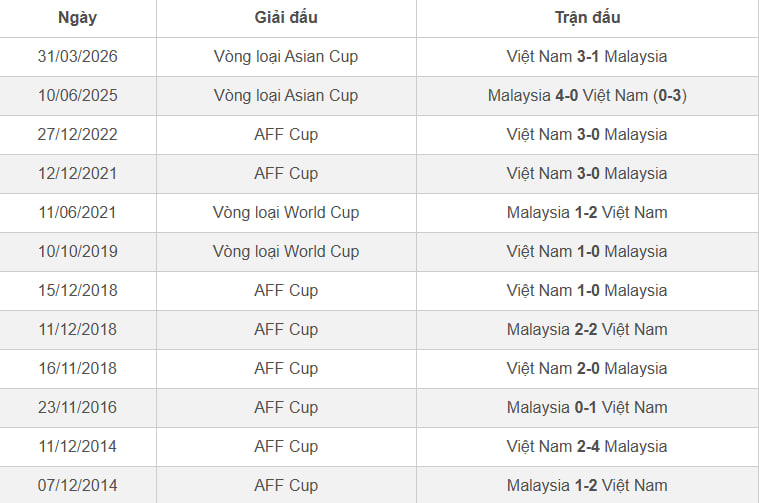Click the Malaysia 4-0 Việt Nam (0-3) cell

click(587, 95)
